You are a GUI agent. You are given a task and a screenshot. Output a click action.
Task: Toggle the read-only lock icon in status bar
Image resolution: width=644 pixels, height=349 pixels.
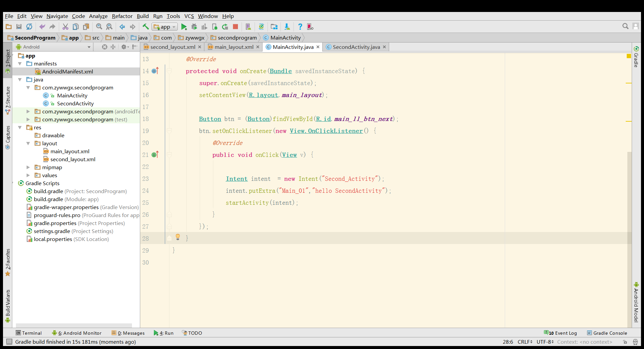coord(625,342)
